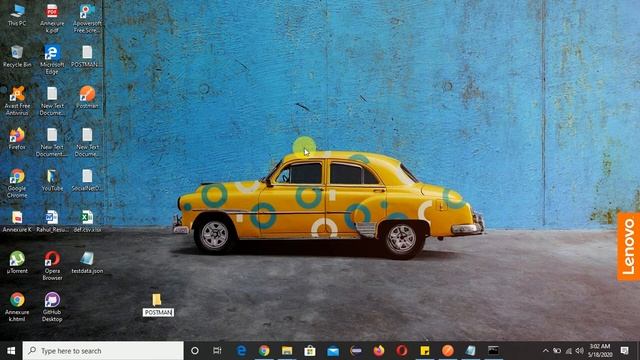
Task: Select the Rahul_Resu... Word document
Action: click(x=52, y=221)
